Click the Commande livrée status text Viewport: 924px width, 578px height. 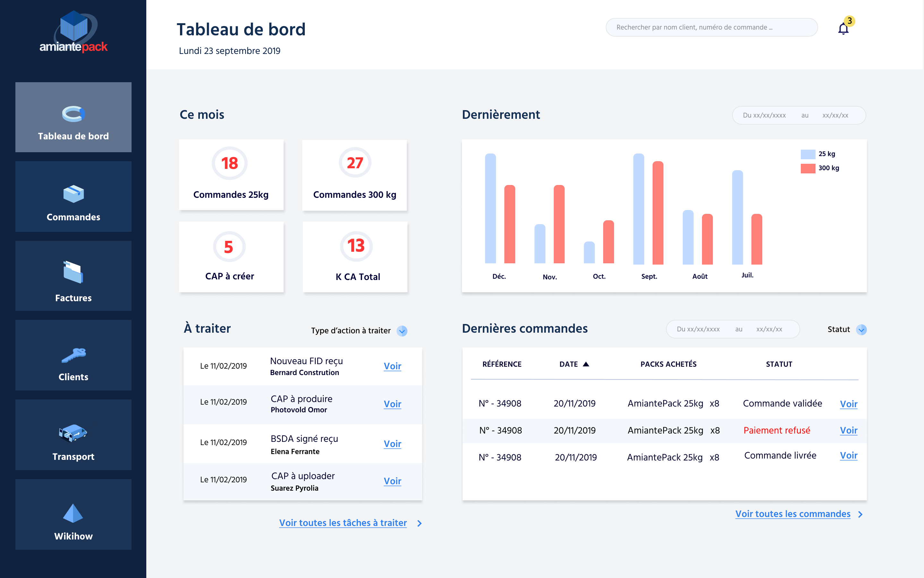point(780,456)
